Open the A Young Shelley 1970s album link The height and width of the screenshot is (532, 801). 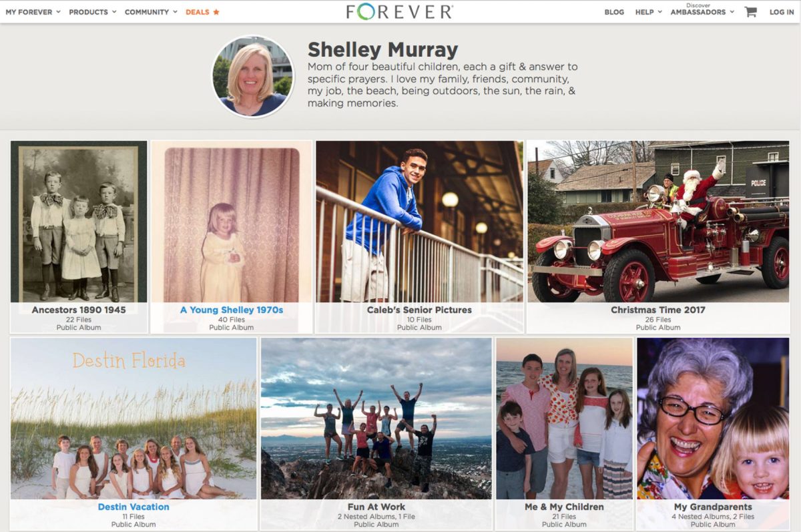point(232,310)
